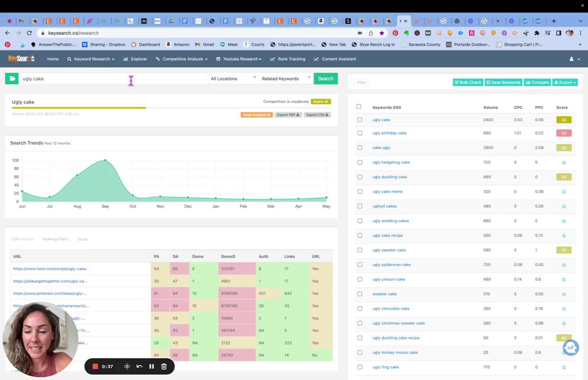The image size is (588, 380).
Task: Click the magnifier icon for ugly cake recipe
Action: [x=564, y=235]
